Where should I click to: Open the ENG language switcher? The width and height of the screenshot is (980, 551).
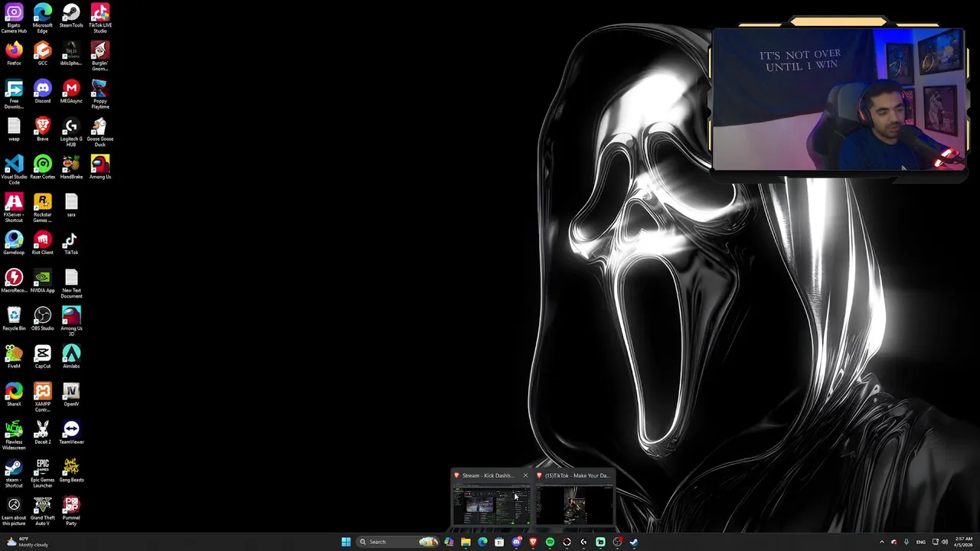[921, 542]
